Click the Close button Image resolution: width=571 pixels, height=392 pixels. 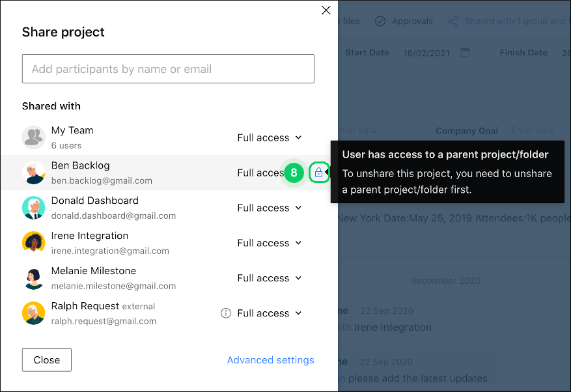tap(46, 359)
